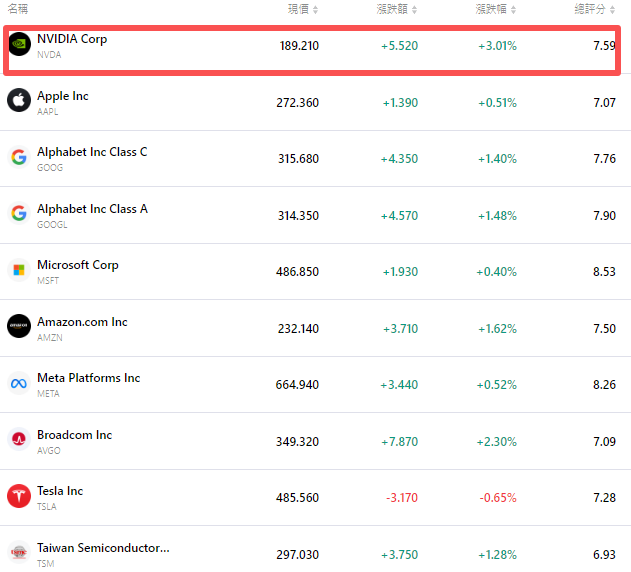Viewport: 631px width, 572px height.
Task: Open Microsoft Corp stock link
Action: (x=78, y=265)
